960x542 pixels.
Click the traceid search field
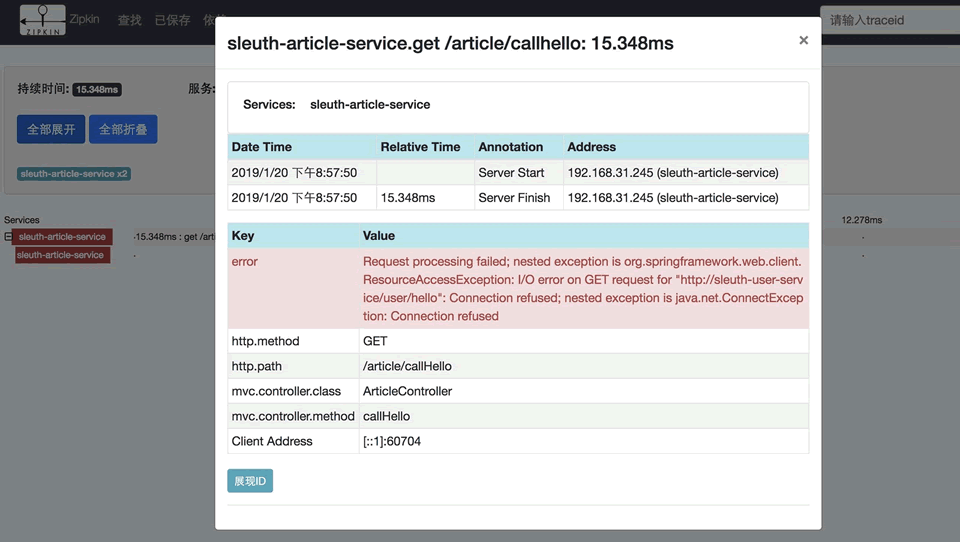coord(890,20)
